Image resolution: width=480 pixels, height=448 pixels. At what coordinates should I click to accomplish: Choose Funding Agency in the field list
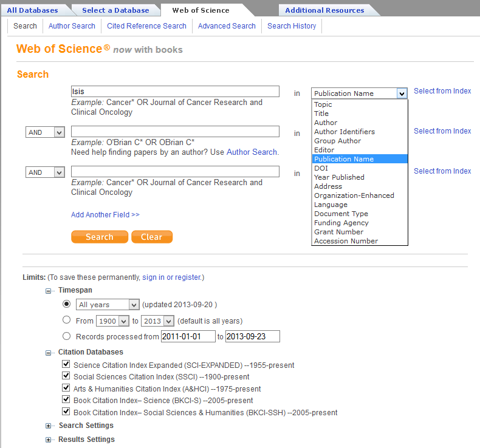[x=360, y=223]
